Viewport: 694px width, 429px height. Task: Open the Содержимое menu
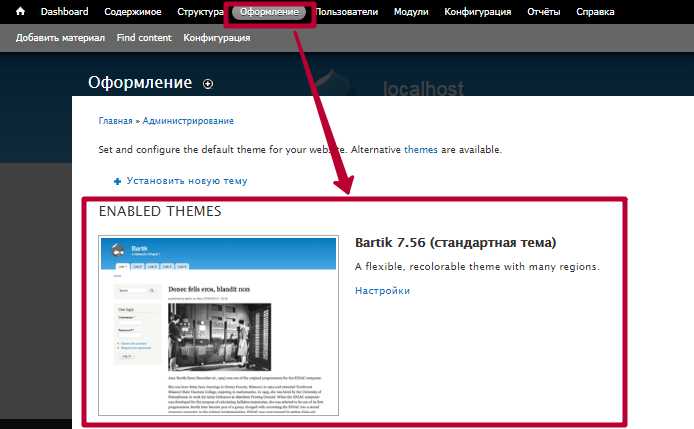pyautogui.click(x=132, y=12)
